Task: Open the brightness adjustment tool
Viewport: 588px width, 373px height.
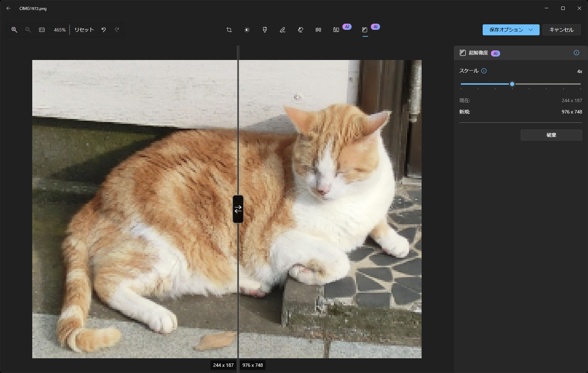Action: [247, 30]
